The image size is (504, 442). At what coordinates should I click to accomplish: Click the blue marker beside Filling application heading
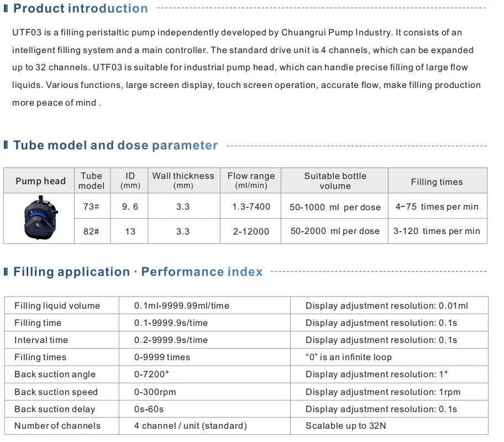coord(7,272)
